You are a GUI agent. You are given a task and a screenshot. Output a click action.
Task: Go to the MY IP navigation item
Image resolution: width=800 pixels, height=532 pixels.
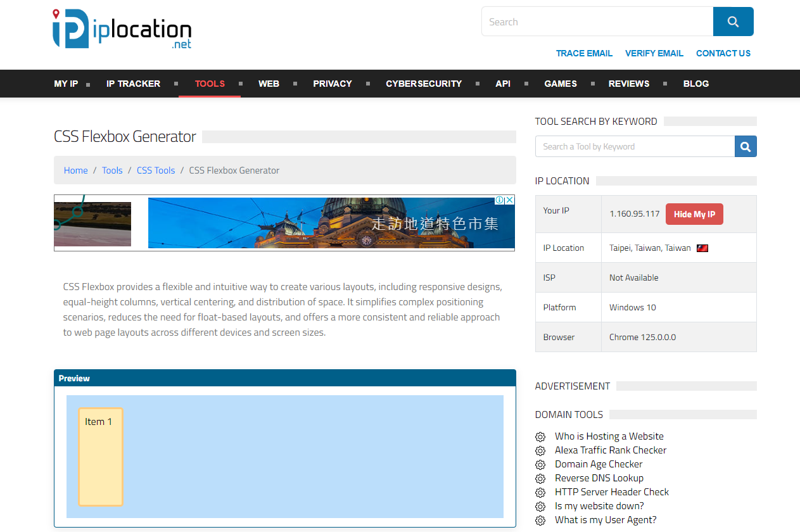tap(66, 84)
